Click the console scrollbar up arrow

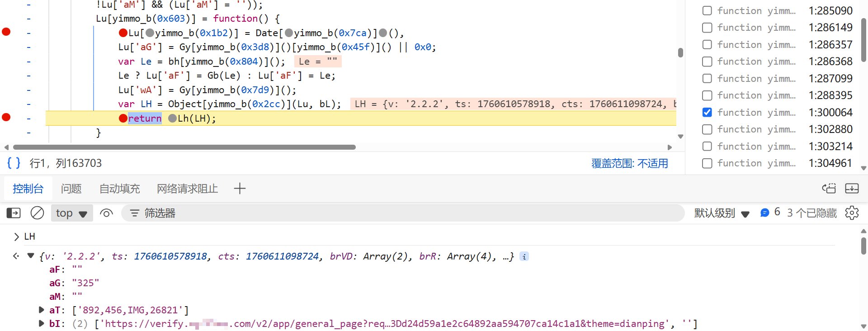tap(863, 231)
